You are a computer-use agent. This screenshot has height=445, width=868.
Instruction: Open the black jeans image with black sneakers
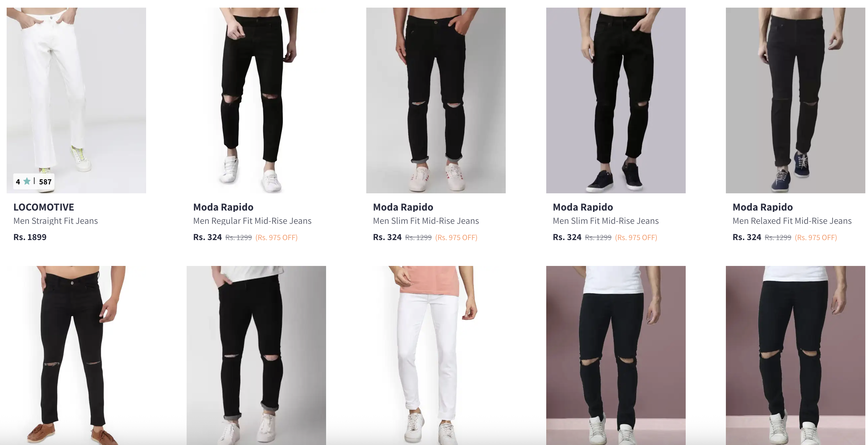(x=616, y=100)
